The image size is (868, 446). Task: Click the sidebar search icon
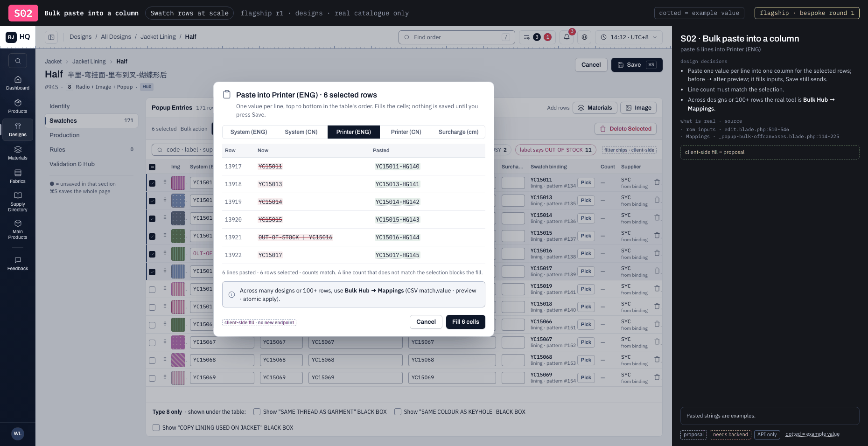click(18, 61)
